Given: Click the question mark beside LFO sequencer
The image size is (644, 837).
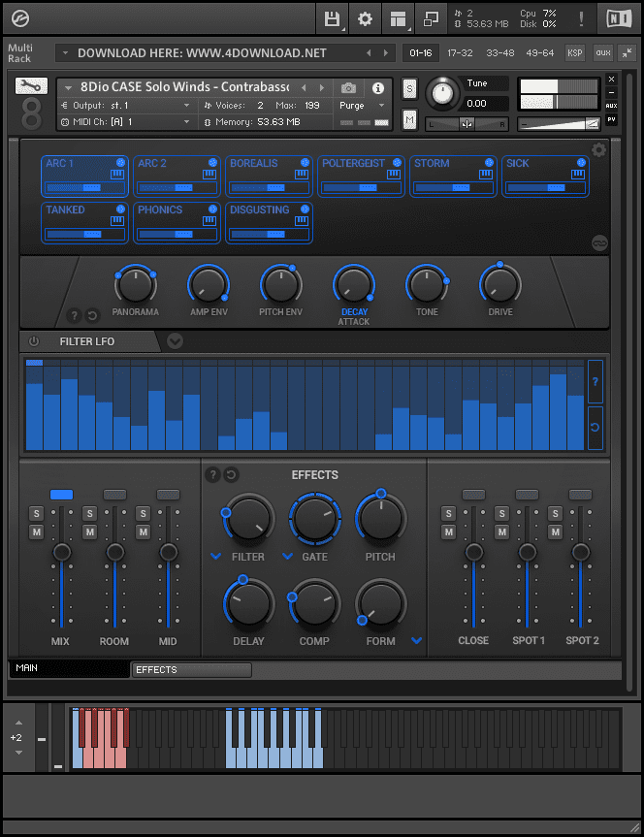Looking at the screenshot, I should [596, 381].
